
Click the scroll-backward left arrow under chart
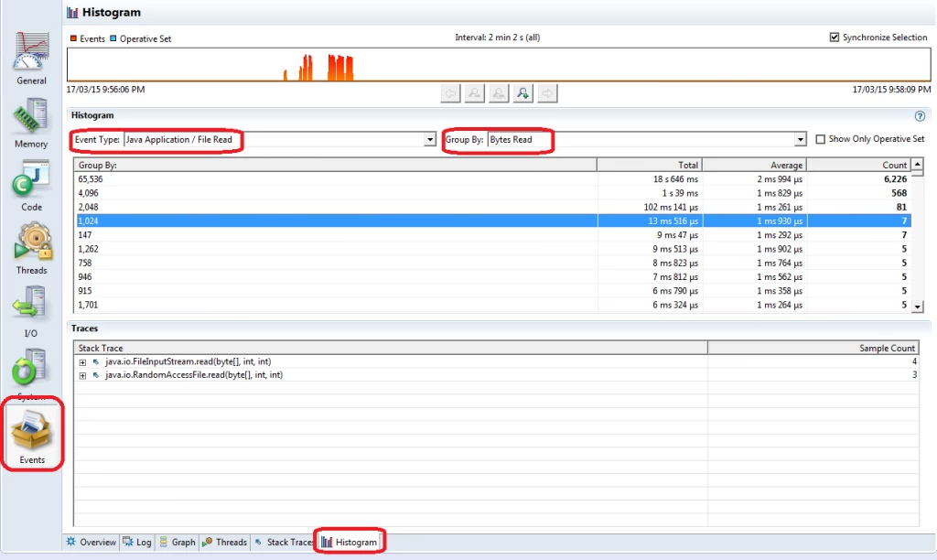[450, 93]
